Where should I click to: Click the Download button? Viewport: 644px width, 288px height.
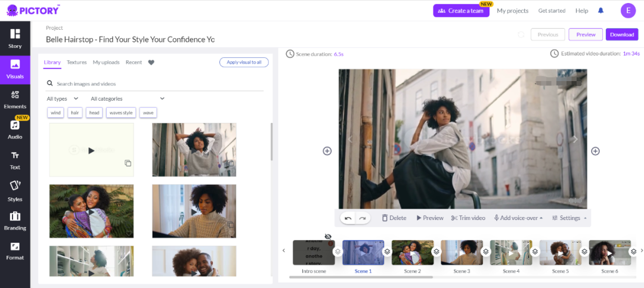(621, 35)
